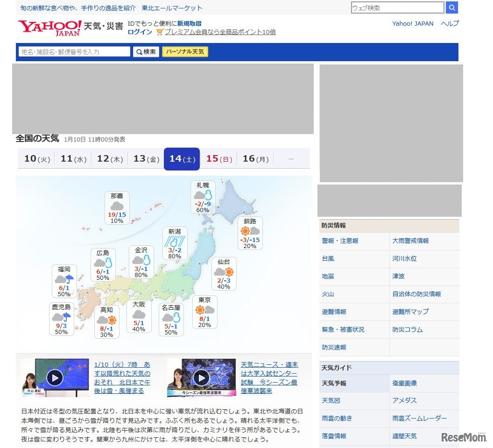Click the web search magnifier icon
493x448 pixels.
point(451,7)
